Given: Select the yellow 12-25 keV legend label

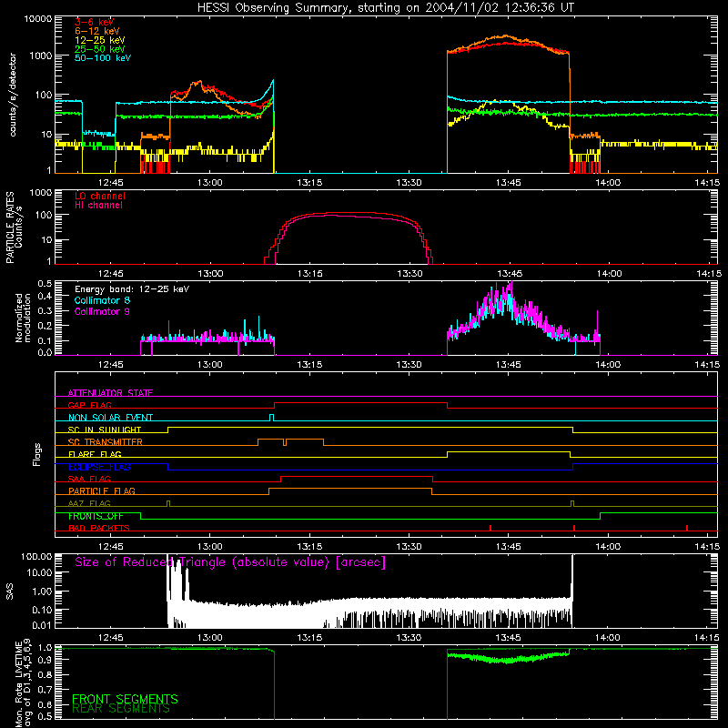Looking at the screenshot, I should point(100,40).
